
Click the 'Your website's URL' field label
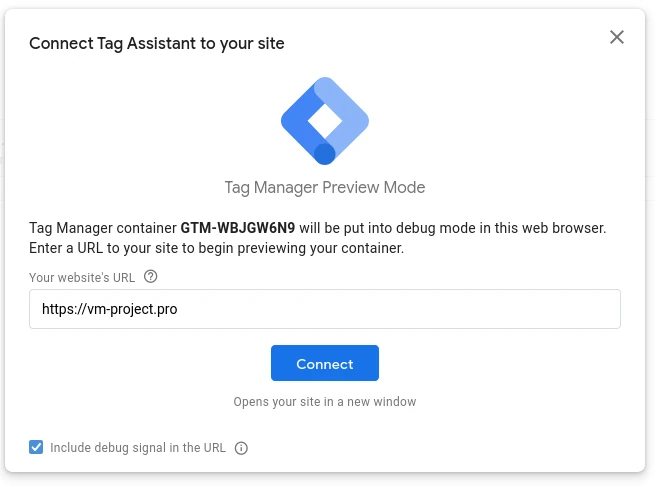click(x=82, y=277)
